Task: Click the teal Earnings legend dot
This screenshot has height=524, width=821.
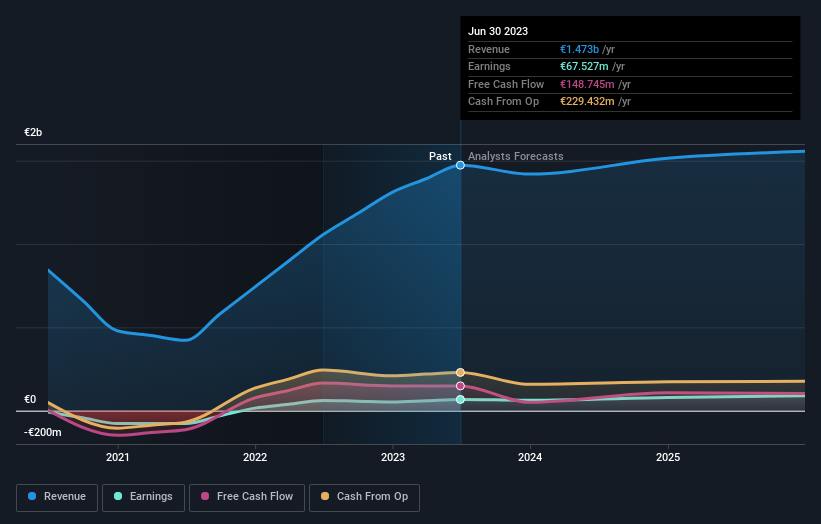Action: click(x=118, y=496)
